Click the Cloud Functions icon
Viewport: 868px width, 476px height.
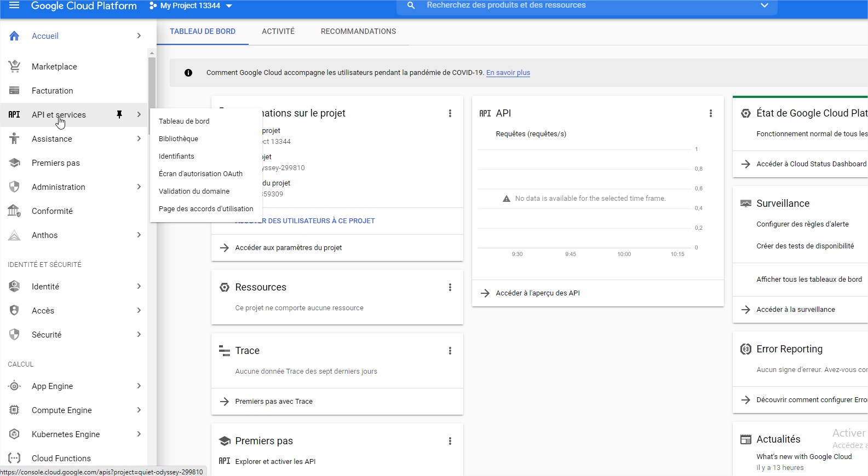tap(14, 458)
